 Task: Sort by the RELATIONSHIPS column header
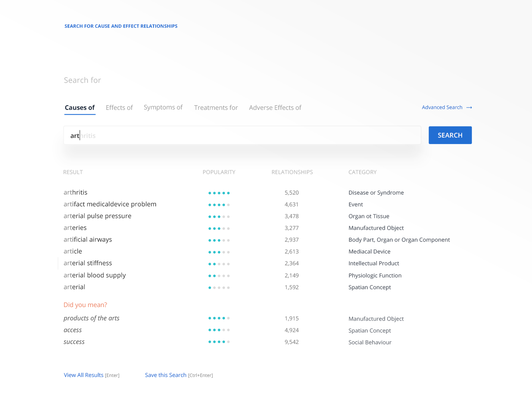click(292, 172)
